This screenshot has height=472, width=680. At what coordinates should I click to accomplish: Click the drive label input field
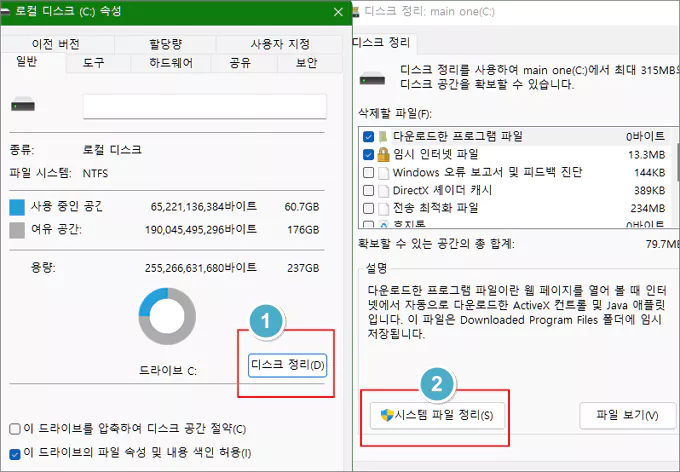click(205, 106)
